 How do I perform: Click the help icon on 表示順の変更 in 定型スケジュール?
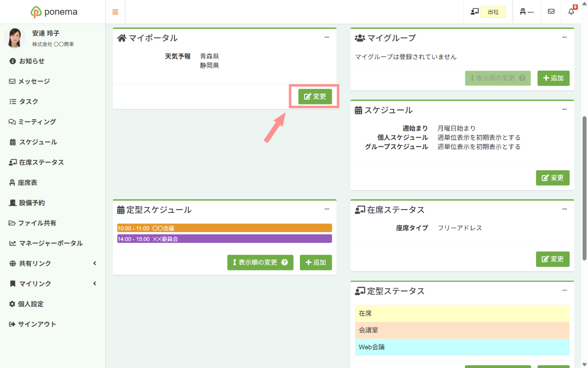[284, 263]
